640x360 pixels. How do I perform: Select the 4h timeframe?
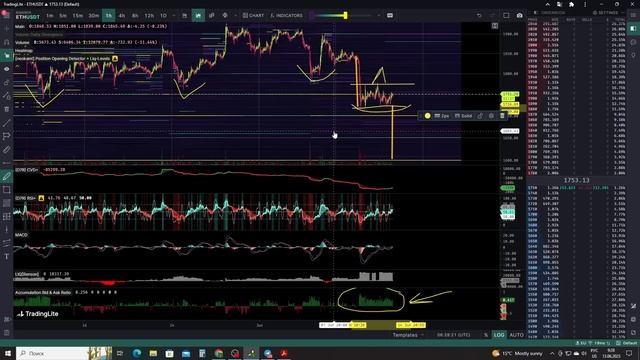[x=122, y=16]
